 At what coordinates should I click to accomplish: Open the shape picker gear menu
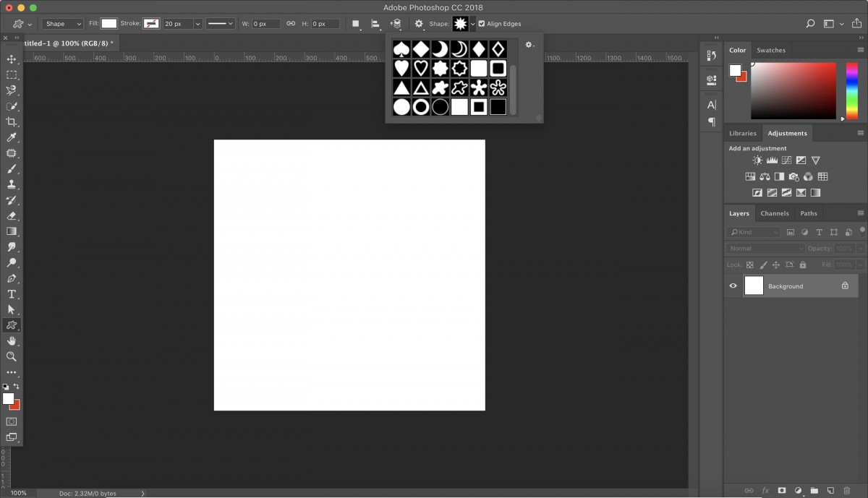click(529, 45)
